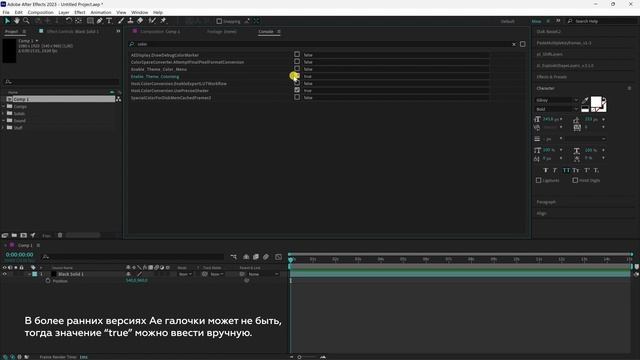
Task: Toggle the Snapping checkbox in toolbar
Action: [219, 21]
